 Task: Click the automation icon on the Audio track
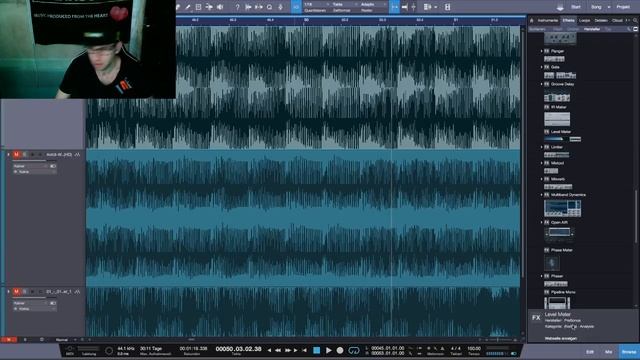click(77, 155)
